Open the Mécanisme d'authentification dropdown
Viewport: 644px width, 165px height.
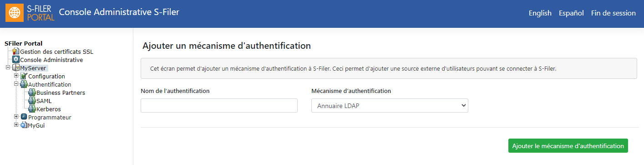click(390, 106)
